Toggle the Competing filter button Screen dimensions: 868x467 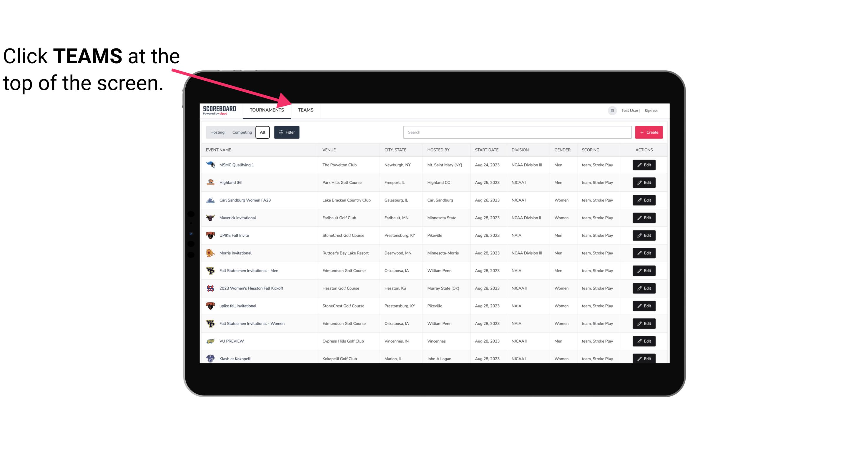click(x=242, y=132)
